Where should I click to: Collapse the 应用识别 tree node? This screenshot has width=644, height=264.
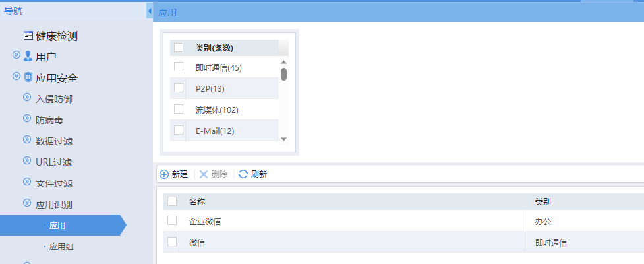[27, 203]
